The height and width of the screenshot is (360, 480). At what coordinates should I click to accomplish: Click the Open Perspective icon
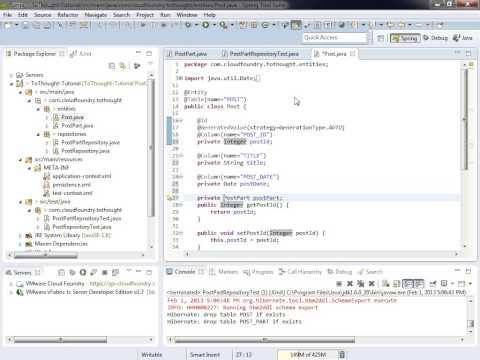click(380, 38)
